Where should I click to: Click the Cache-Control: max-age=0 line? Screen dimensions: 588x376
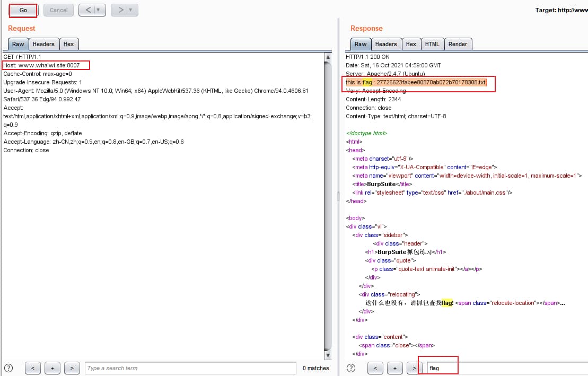(38, 74)
